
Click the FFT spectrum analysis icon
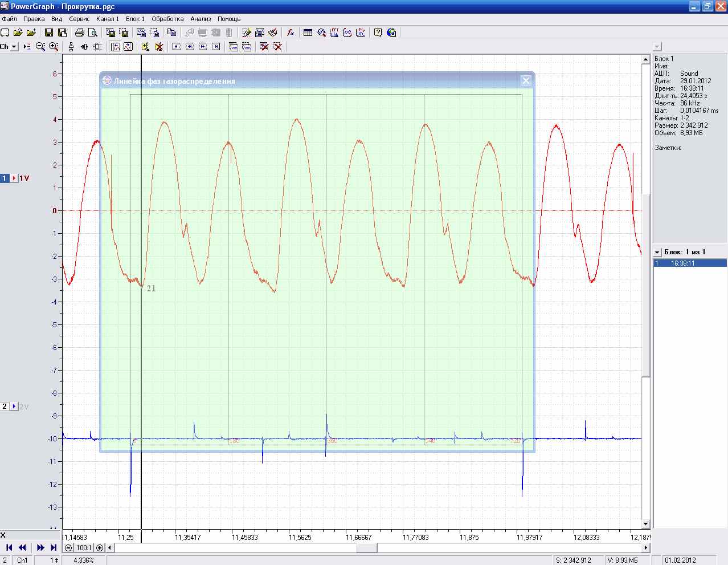334,32
